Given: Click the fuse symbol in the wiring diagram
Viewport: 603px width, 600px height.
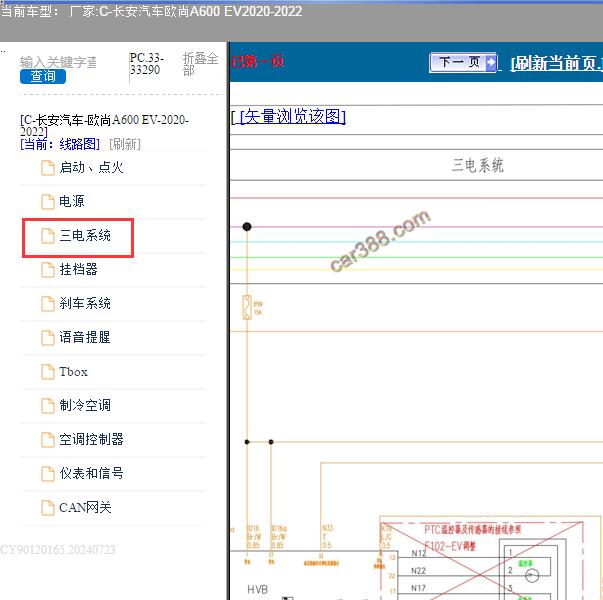Looking at the screenshot, I should click(x=247, y=307).
